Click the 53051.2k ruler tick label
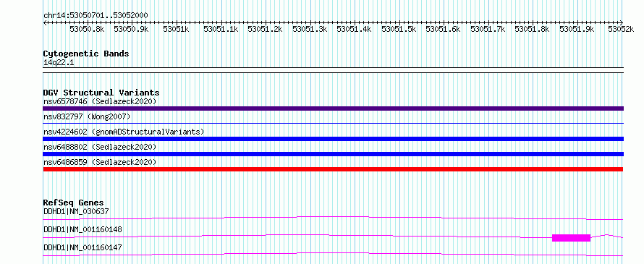The height and width of the screenshot is (264, 644). click(265, 29)
